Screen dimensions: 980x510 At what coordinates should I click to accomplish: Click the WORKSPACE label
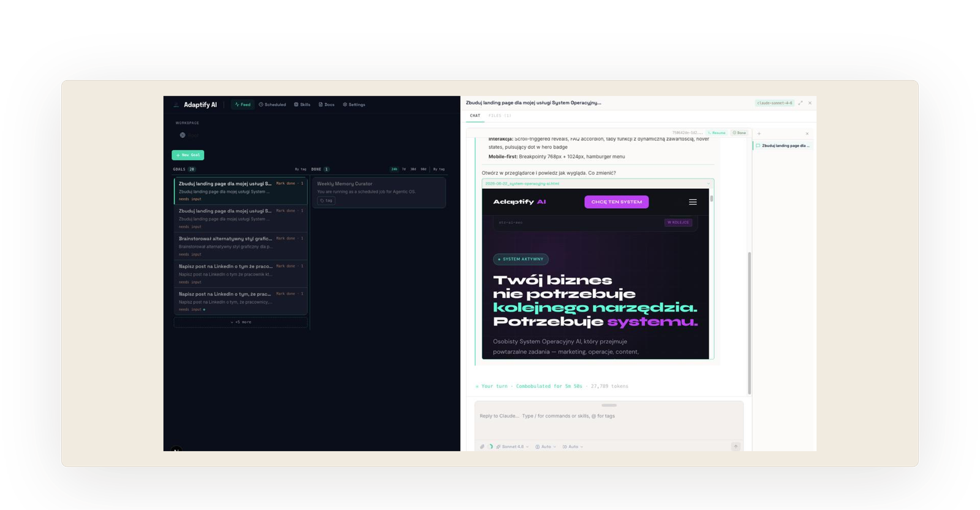click(x=187, y=123)
